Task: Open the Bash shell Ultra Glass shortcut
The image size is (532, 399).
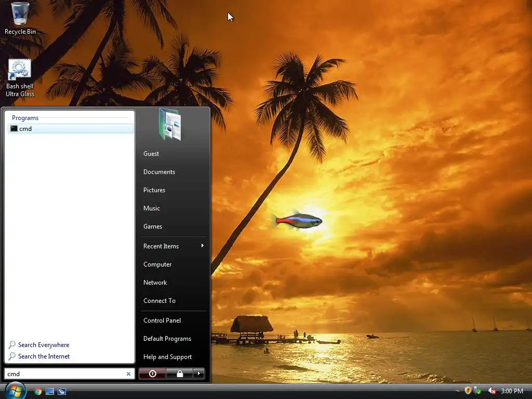Action: point(20,78)
